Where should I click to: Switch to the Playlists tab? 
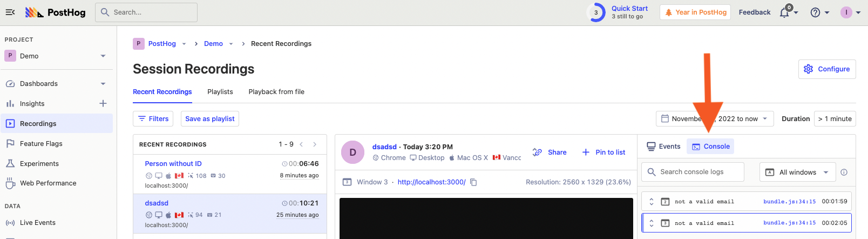click(x=220, y=92)
